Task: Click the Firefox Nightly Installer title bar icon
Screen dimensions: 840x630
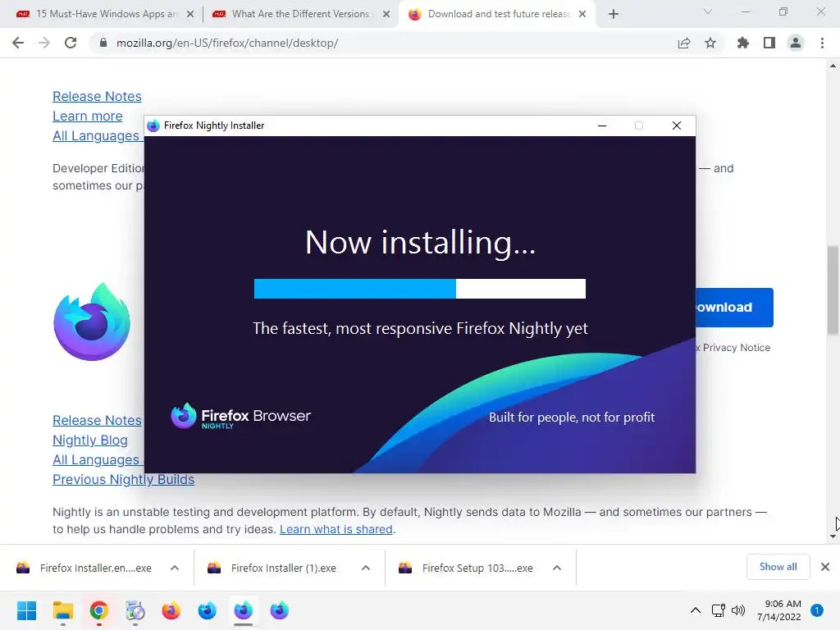Action: click(153, 126)
